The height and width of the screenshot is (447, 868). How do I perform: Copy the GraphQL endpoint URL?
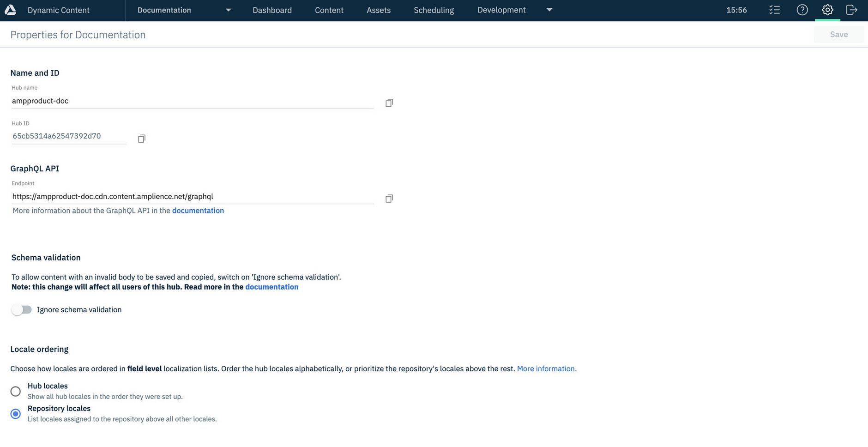click(x=389, y=199)
